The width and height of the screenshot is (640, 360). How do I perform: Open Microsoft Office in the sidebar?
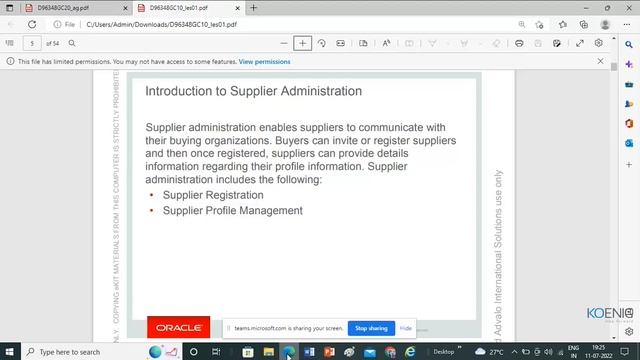pos(629,124)
